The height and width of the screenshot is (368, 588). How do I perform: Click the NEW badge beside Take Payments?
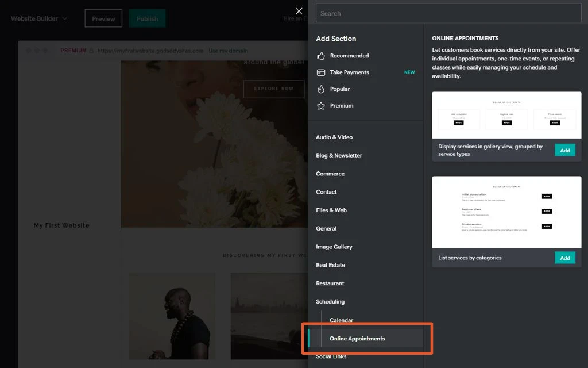tap(409, 72)
